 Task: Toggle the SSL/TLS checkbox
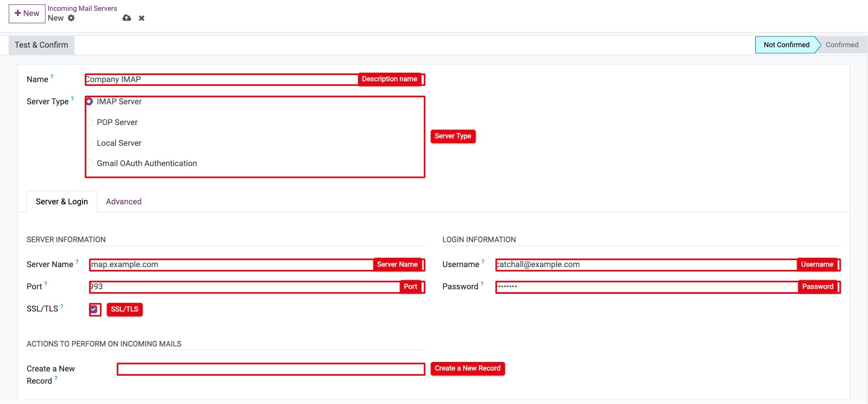coord(94,309)
